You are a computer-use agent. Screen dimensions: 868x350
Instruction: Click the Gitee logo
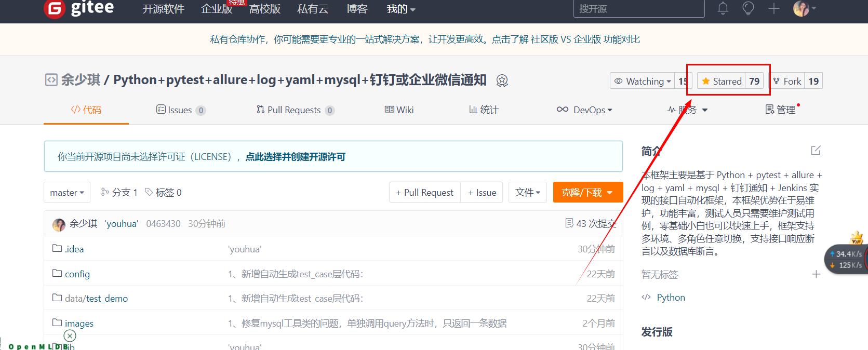(79, 8)
